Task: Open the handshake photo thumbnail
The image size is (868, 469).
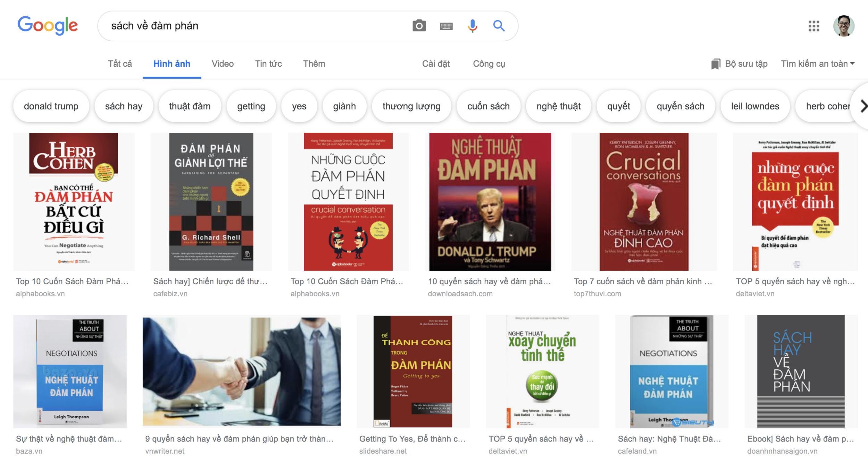Action: click(x=241, y=371)
